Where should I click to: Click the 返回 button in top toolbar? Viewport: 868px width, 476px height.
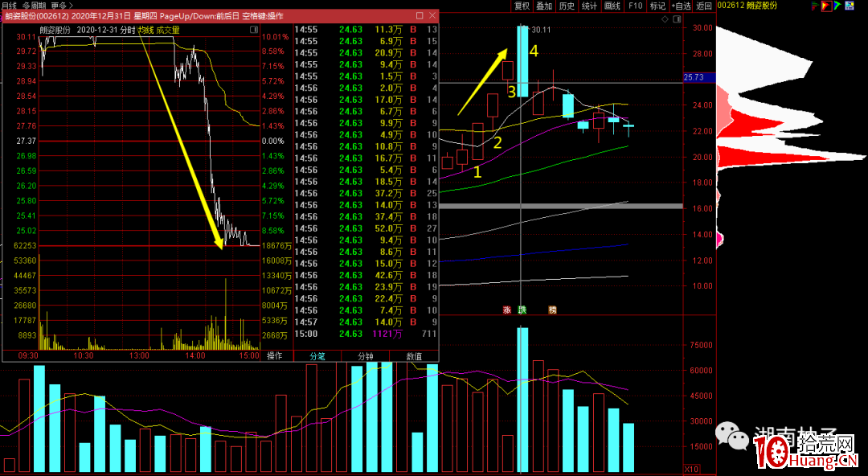coord(705,6)
